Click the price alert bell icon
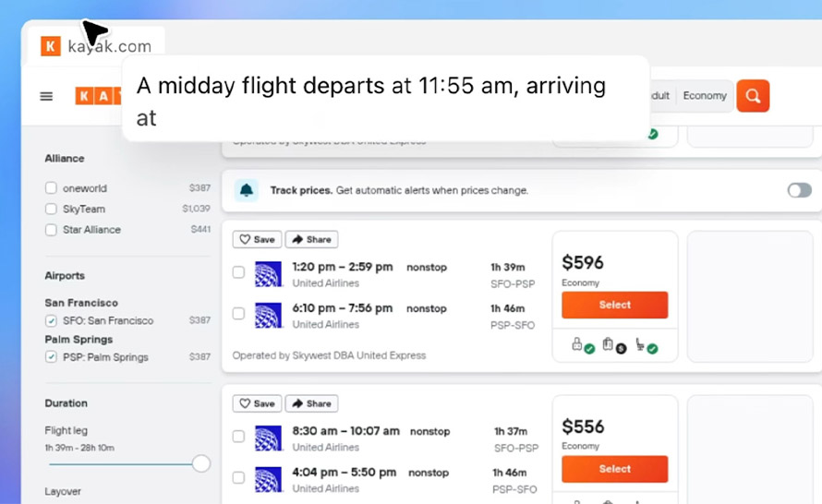The height and width of the screenshot is (504, 822). pyautogui.click(x=247, y=190)
